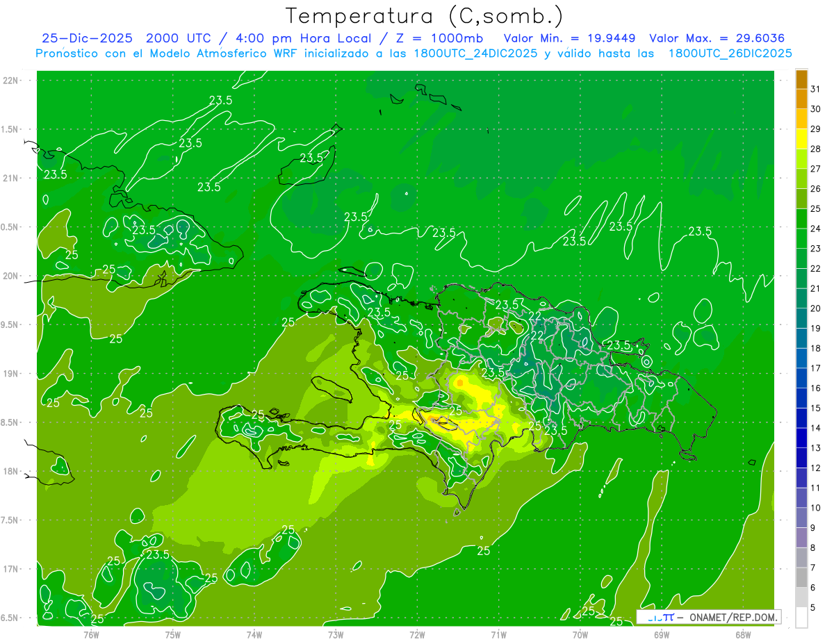This screenshot has width=834, height=644.
Task: Click the '71W' longitude axis label
Action: coord(498,634)
